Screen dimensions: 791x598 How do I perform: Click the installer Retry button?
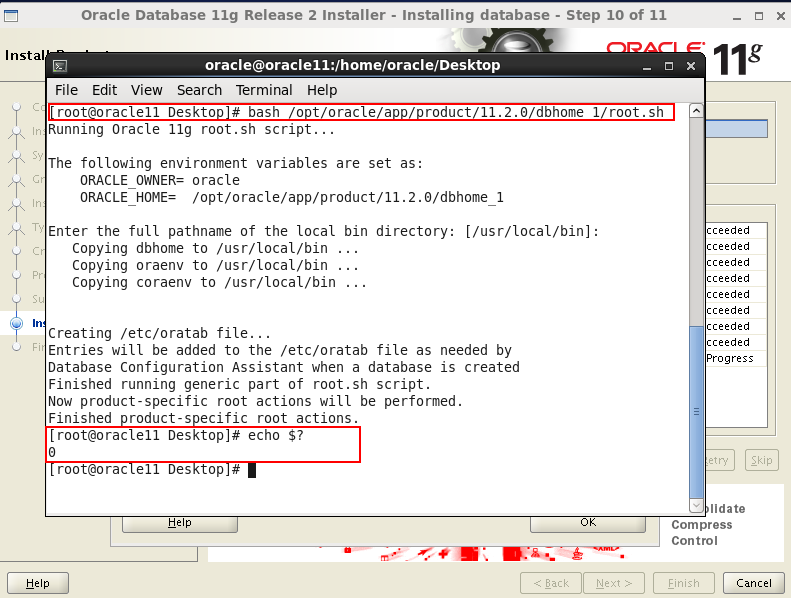(720, 460)
